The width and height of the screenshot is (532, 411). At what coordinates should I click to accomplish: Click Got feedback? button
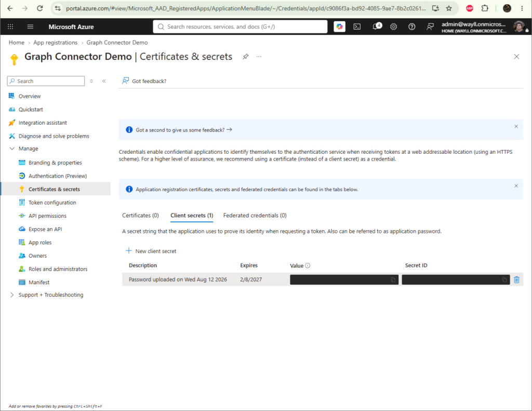tap(144, 81)
